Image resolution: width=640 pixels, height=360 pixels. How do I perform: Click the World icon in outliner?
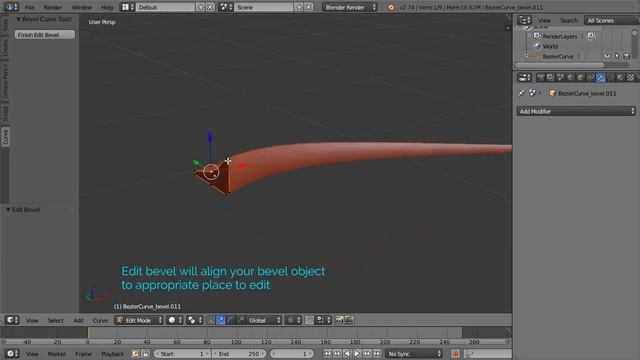coord(538,46)
